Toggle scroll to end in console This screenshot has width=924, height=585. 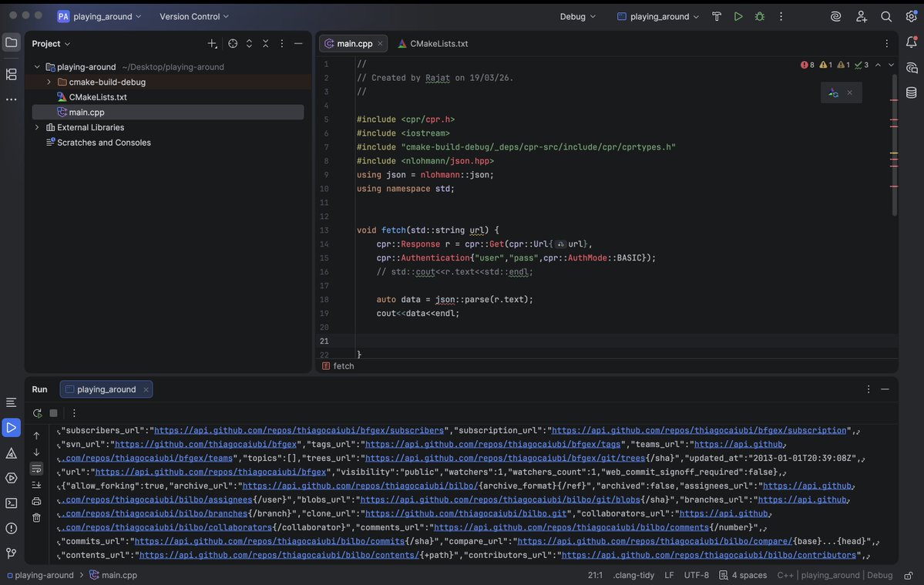tap(36, 485)
